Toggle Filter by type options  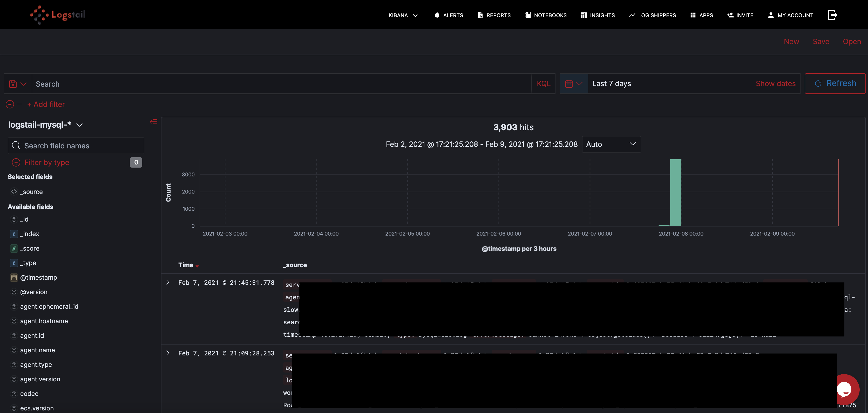[46, 162]
